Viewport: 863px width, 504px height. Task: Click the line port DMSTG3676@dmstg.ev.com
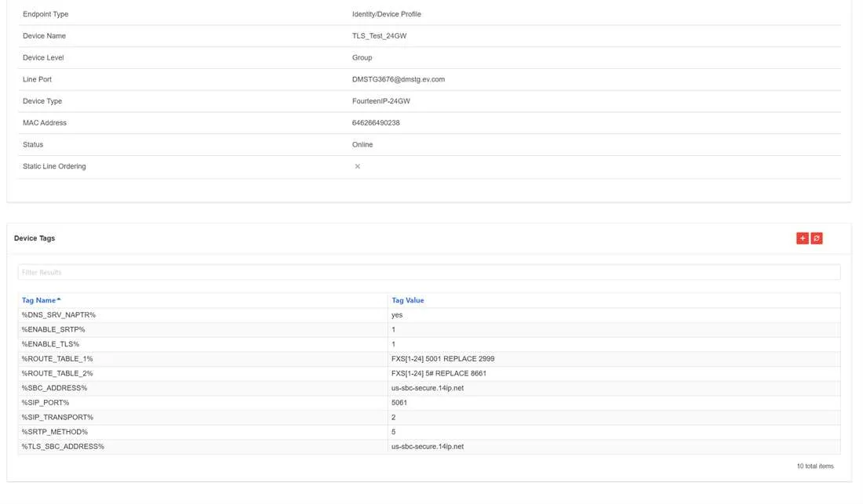click(399, 79)
